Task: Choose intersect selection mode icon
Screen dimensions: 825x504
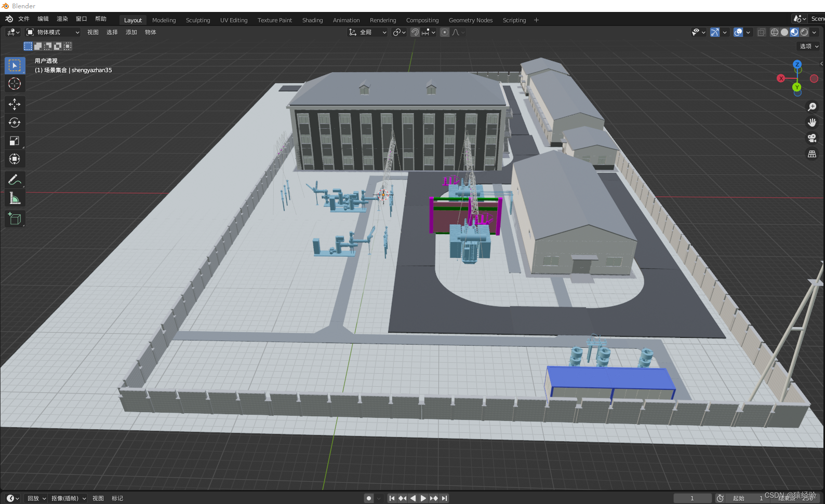Action: pyautogui.click(x=68, y=46)
